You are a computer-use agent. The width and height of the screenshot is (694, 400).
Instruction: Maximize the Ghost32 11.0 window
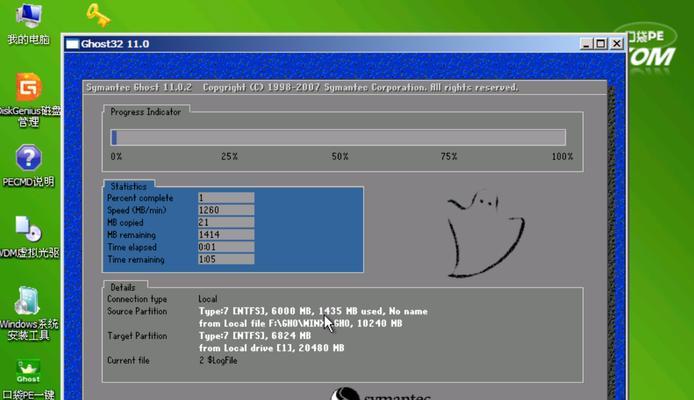pos(601,43)
